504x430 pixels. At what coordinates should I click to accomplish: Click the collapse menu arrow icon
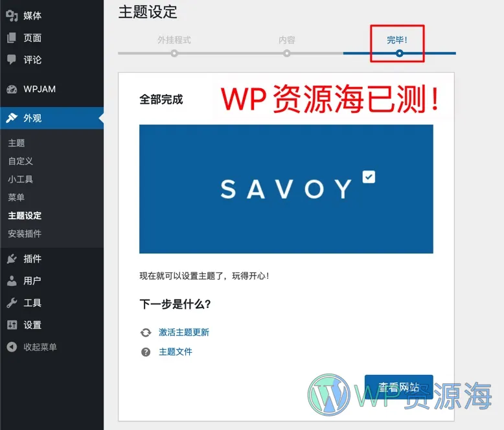[12, 347]
